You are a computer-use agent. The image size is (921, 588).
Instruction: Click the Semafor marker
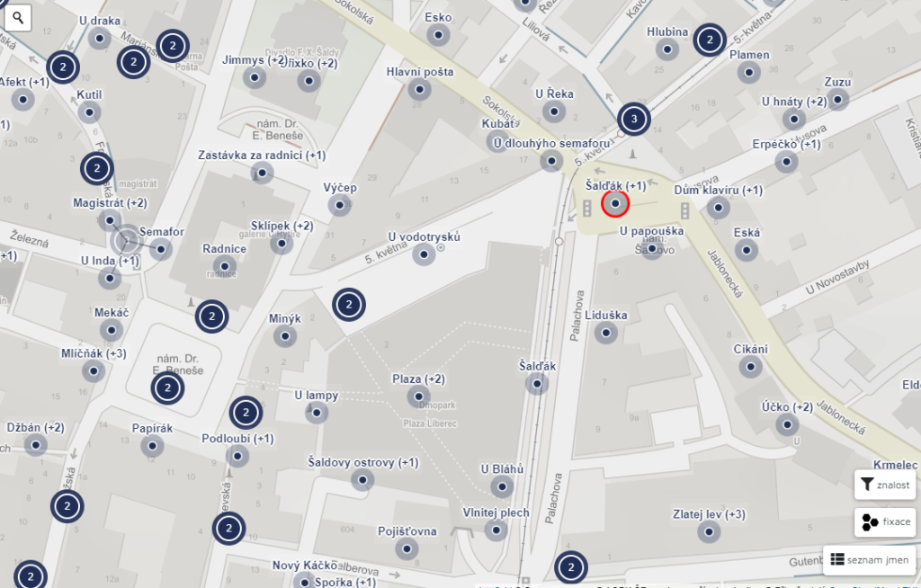coord(160,249)
